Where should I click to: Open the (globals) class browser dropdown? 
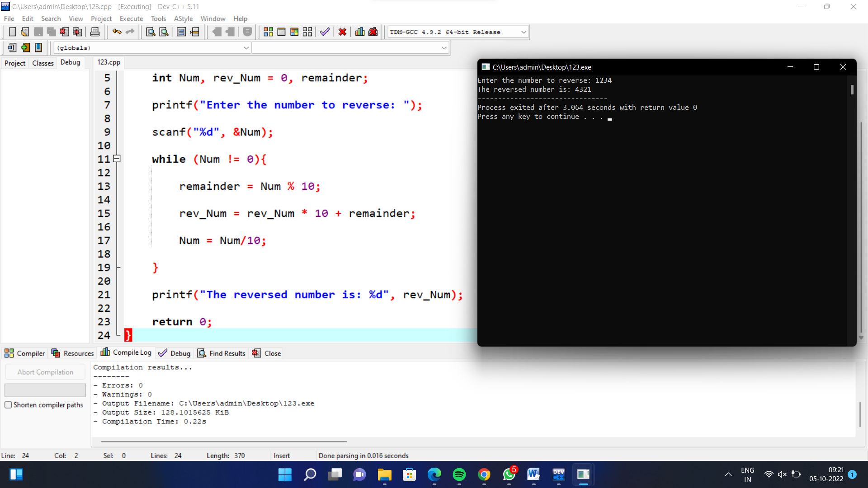click(x=246, y=47)
